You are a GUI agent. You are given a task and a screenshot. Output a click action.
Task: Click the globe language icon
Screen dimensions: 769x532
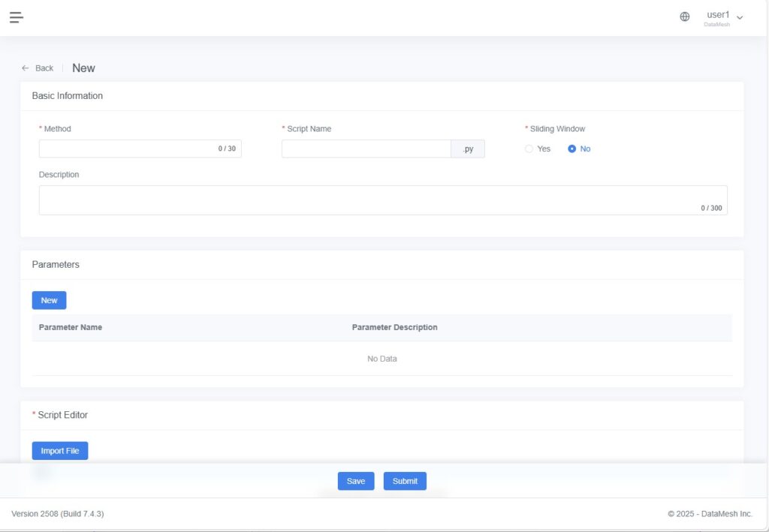tap(684, 17)
